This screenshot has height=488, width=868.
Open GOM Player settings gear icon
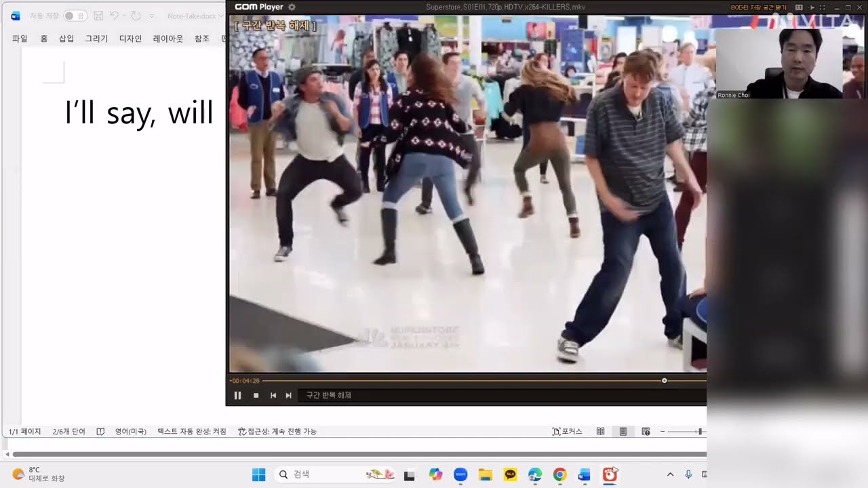(x=292, y=7)
